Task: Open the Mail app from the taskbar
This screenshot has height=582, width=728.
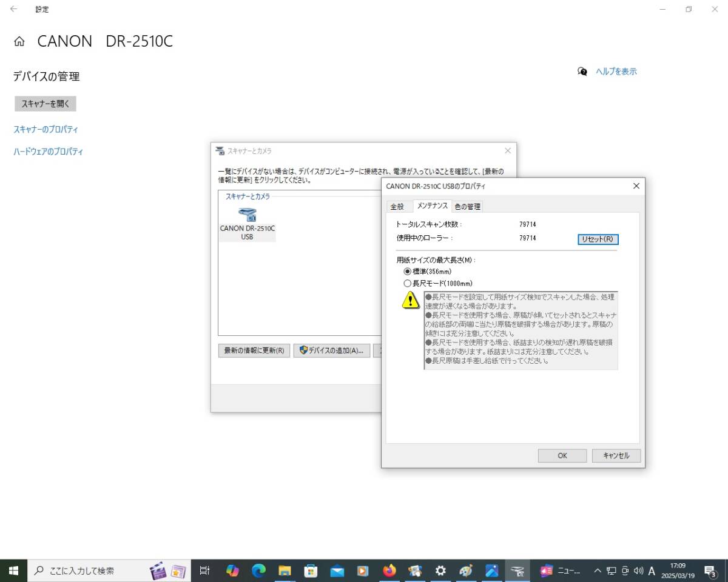Action: click(x=337, y=570)
